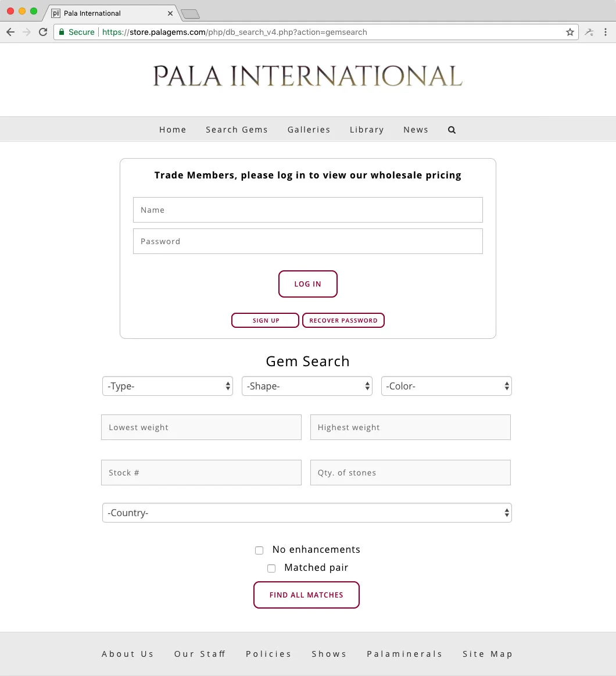The width and height of the screenshot is (616, 676).
Task: Tick the Matched pair checkbox
Action: tap(271, 568)
